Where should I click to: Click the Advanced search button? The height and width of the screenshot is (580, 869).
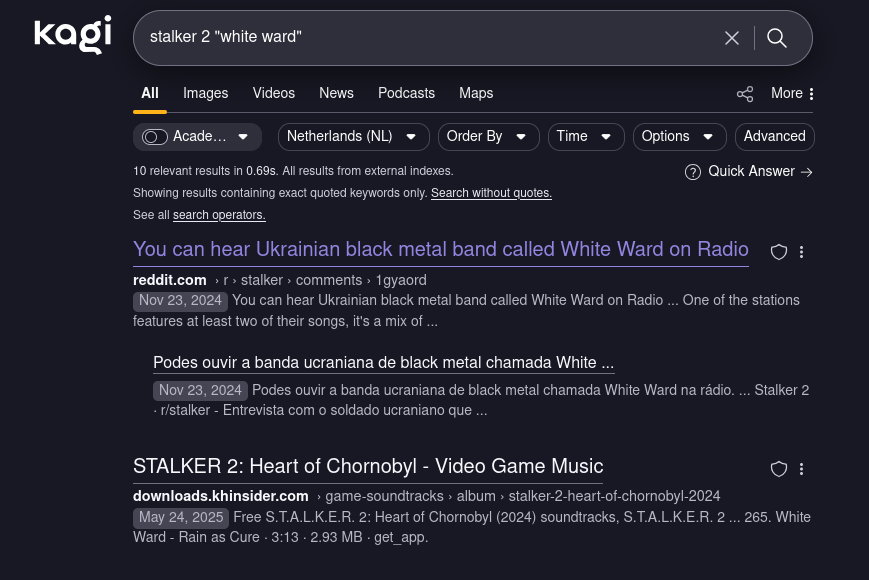(x=774, y=137)
